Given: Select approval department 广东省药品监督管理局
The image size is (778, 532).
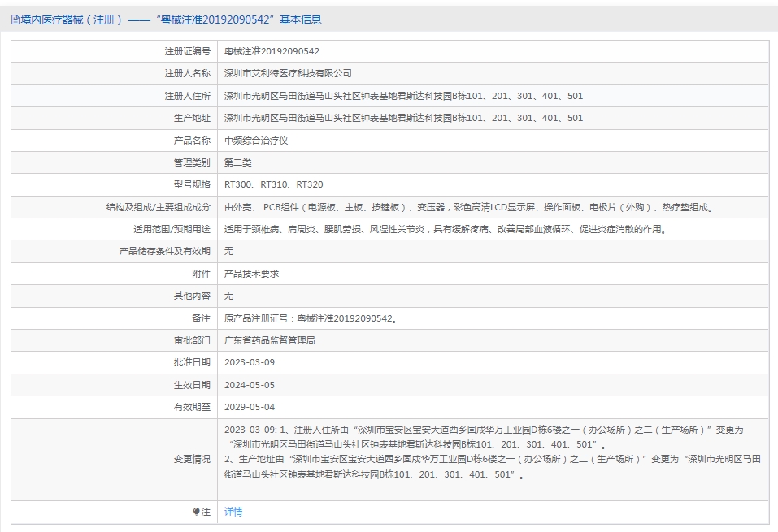Looking at the screenshot, I should [x=269, y=340].
